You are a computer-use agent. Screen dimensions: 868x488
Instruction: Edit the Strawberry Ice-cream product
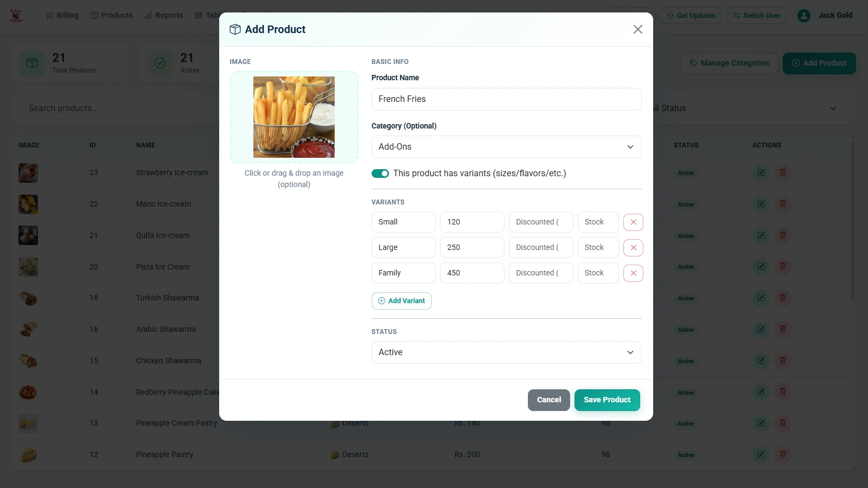[761, 172]
